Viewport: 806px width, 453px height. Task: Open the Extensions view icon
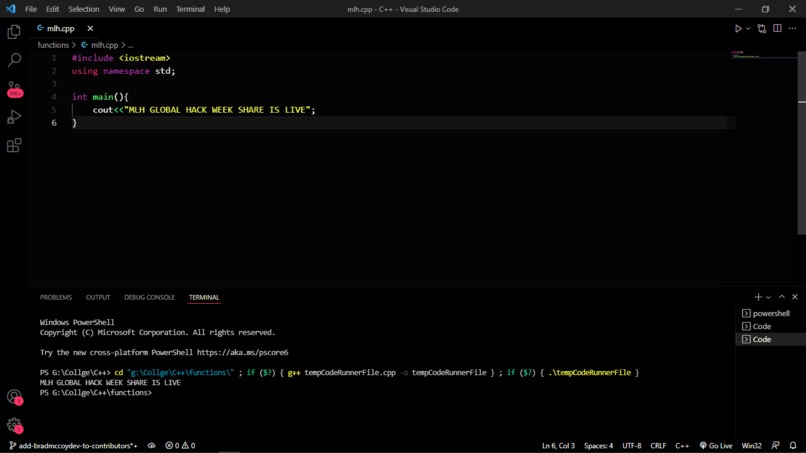coord(14,146)
